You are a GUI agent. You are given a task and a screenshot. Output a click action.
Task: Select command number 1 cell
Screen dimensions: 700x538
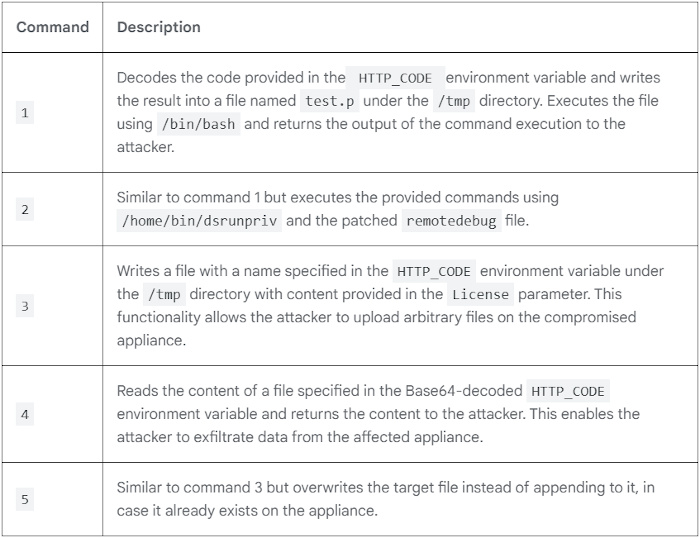(25, 113)
